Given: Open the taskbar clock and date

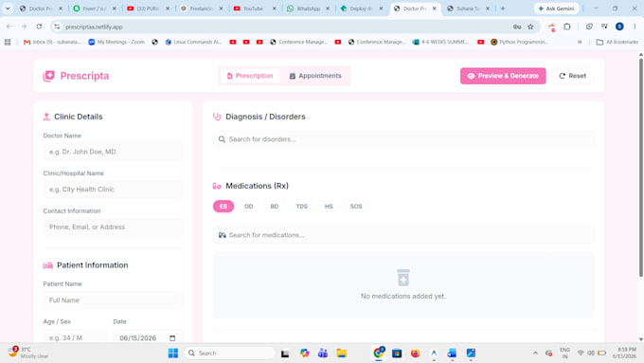Looking at the screenshot, I should [624, 353].
